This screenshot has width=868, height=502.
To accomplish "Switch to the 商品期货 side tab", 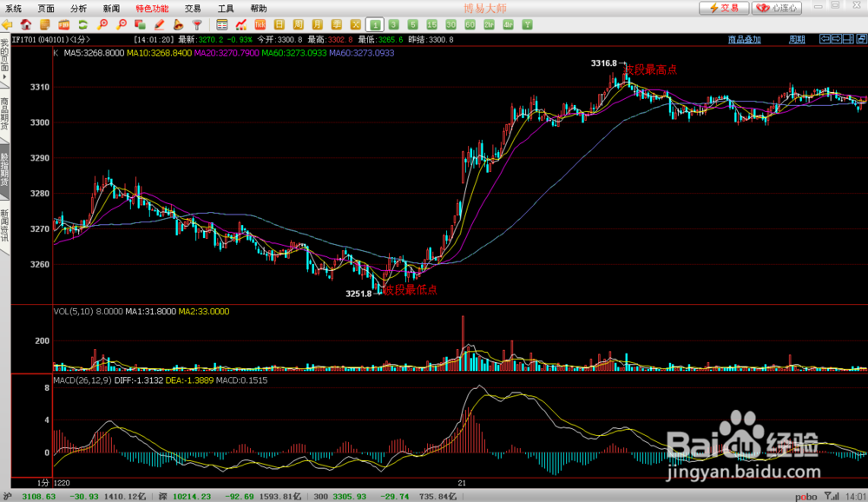I will click(4, 114).
